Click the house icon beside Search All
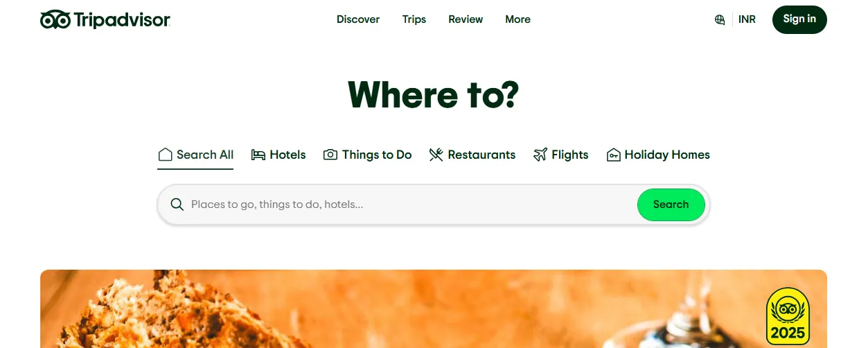868x348 pixels. pyautogui.click(x=165, y=155)
